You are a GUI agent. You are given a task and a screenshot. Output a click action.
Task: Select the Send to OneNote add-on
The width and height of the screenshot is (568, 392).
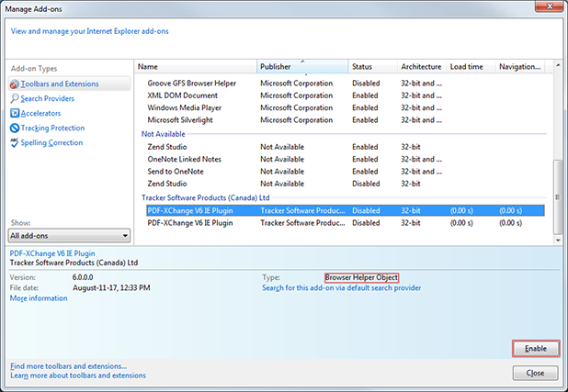(176, 172)
